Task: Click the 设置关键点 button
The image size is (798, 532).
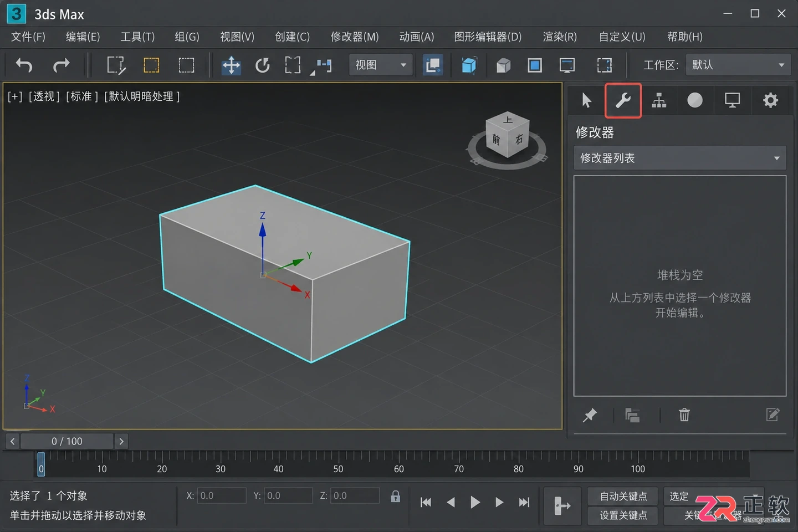Action: pos(623,515)
